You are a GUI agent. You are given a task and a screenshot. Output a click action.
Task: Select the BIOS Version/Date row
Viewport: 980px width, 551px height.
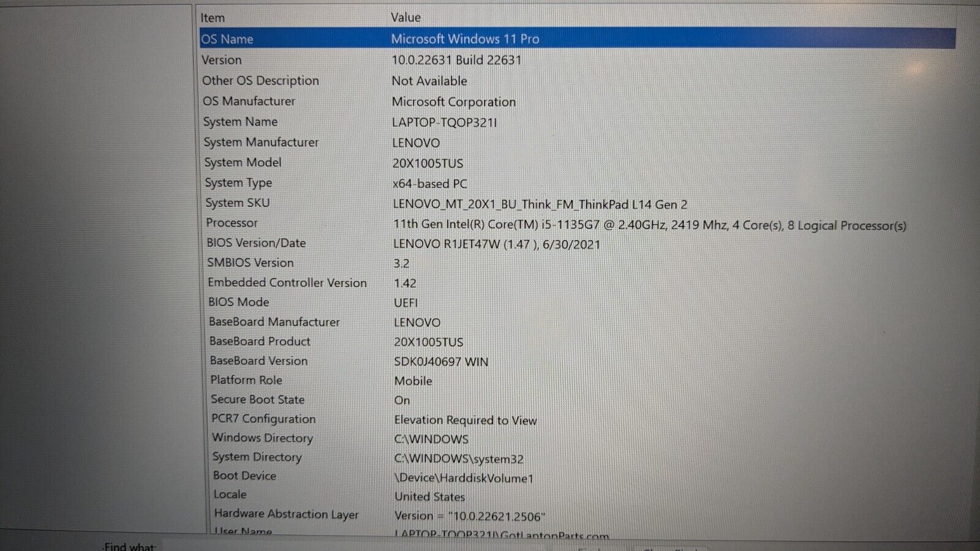pyautogui.click(x=256, y=242)
